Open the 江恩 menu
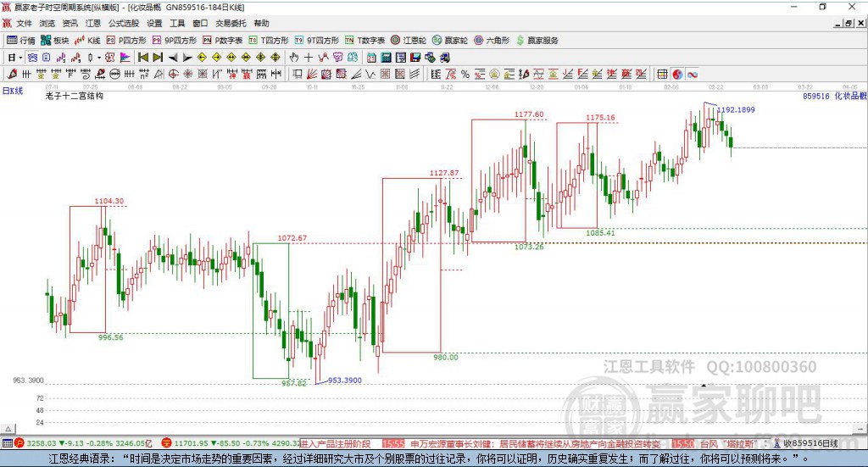The image size is (868, 467). tap(92, 24)
